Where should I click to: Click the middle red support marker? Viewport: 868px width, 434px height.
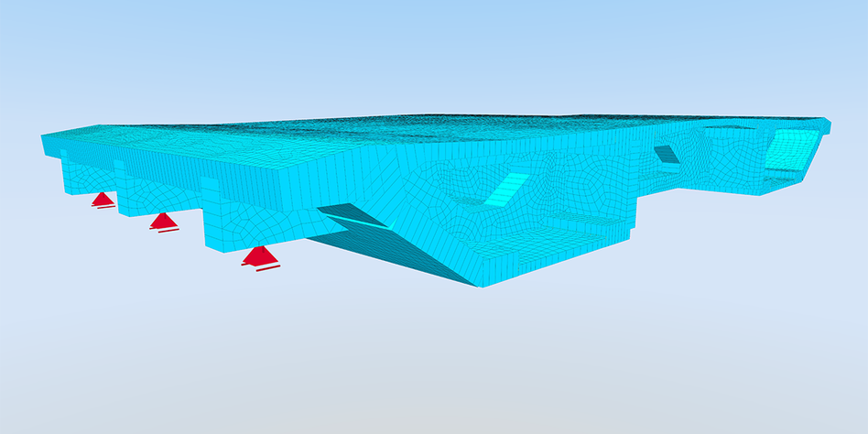pyautogui.click(x=163, y=222)
